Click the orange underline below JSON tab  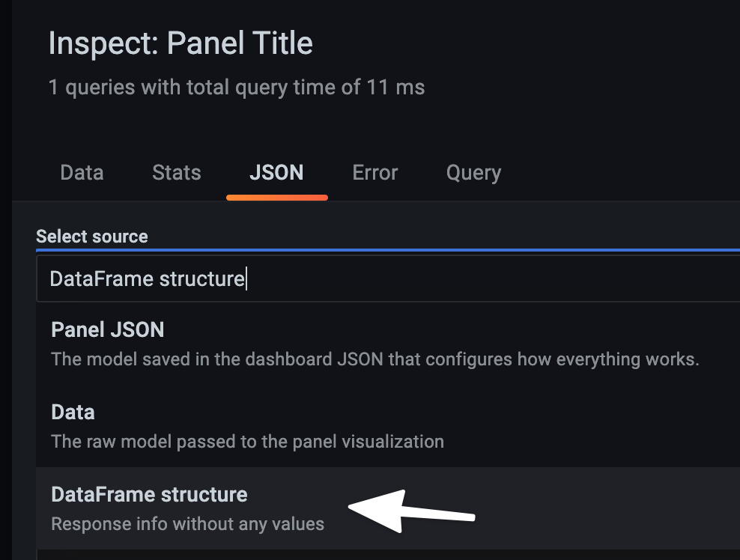tap(276, 198)
